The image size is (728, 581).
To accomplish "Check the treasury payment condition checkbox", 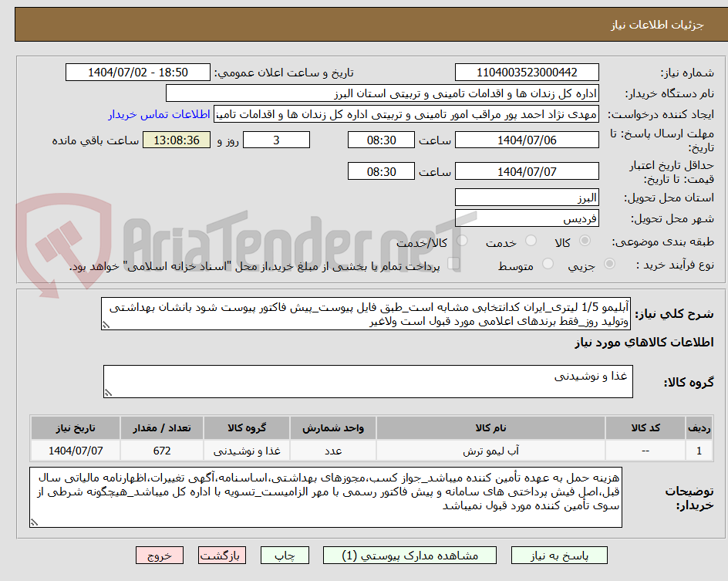I will (453, 263).
